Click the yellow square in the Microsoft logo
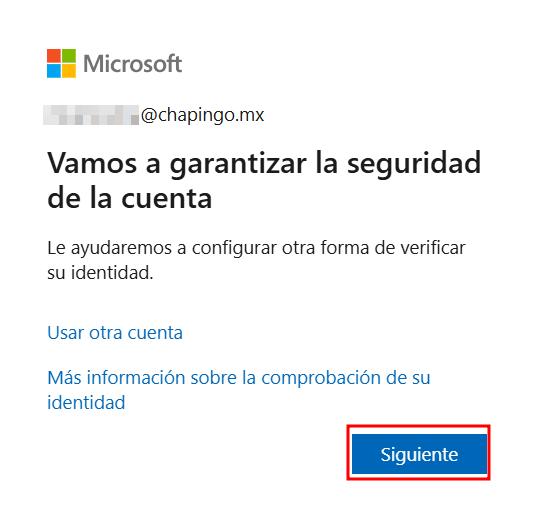Image resolution: width=533 pixels, height=518 pixels. pos(69,71)
